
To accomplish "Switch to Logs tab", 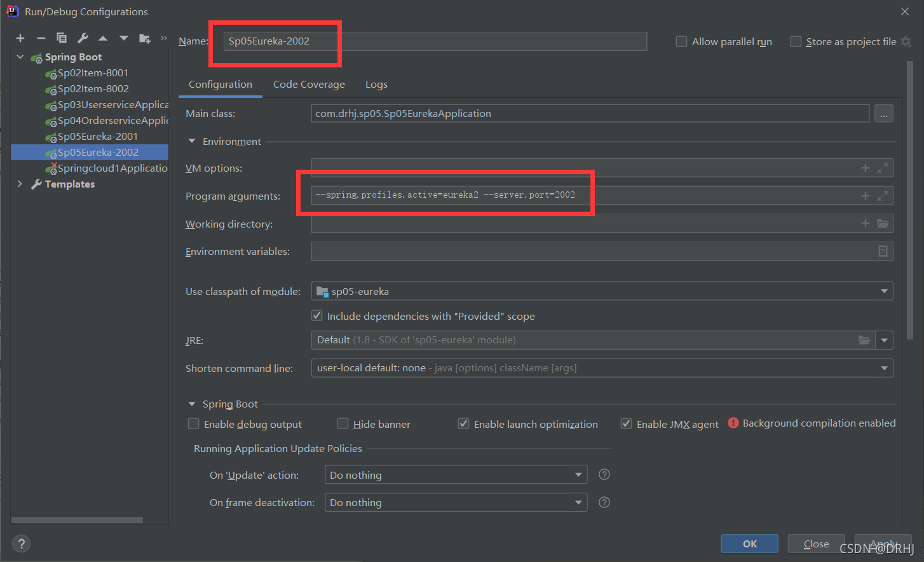I will click(376, 85).
